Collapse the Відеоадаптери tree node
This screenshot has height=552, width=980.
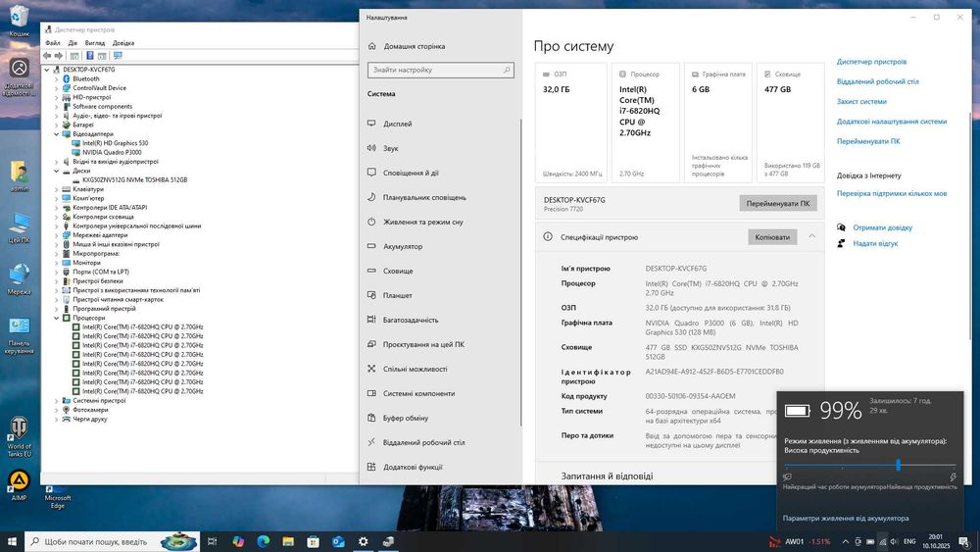point(56,133)
